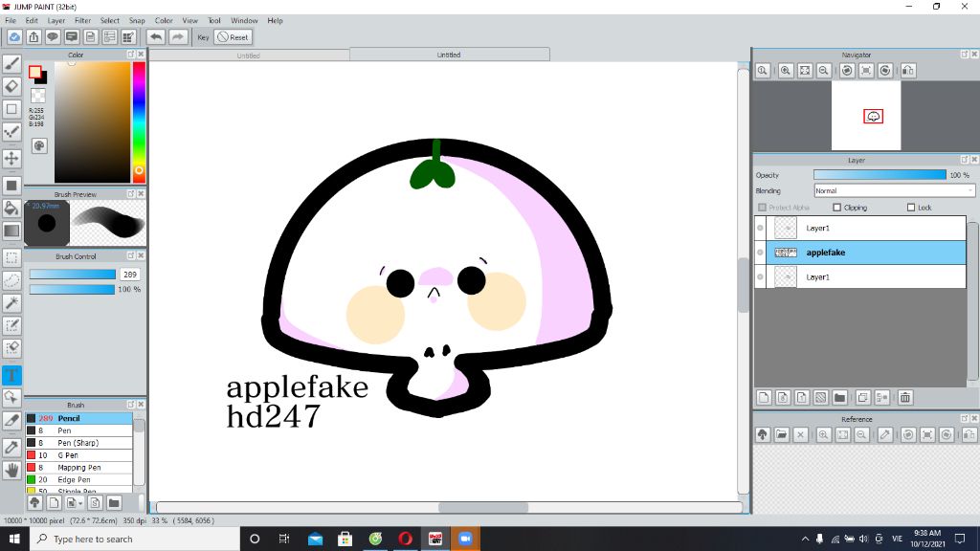The image size is (980, 551).
Task: Add a layer folder
Action: pos(840,397)
